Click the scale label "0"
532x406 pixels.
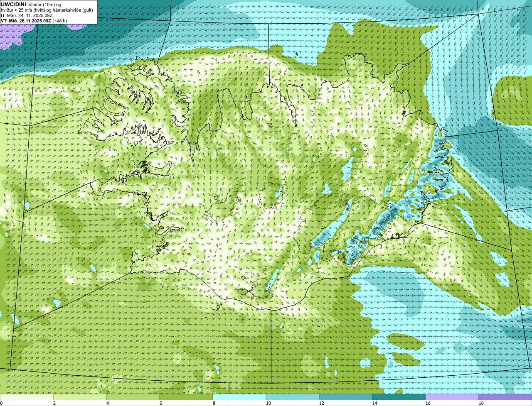(x=1, y=403)
